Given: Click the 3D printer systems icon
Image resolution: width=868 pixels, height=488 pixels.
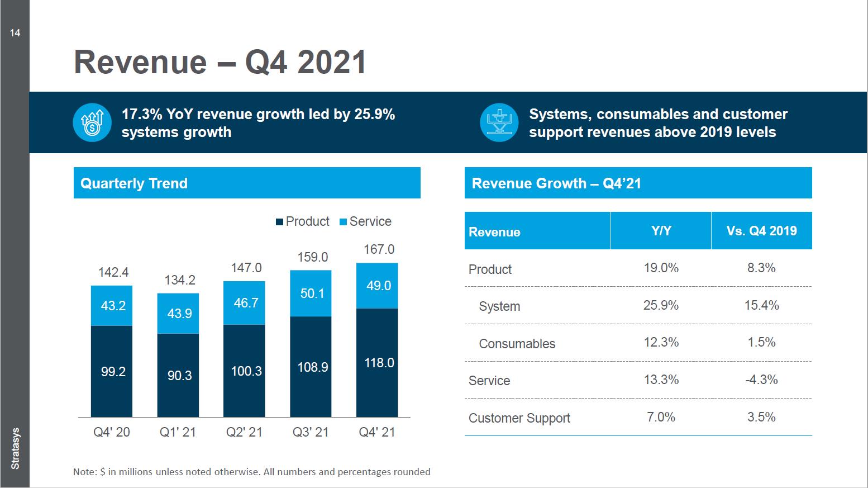Looking at the screenshot, I should [x=499, y=123].
